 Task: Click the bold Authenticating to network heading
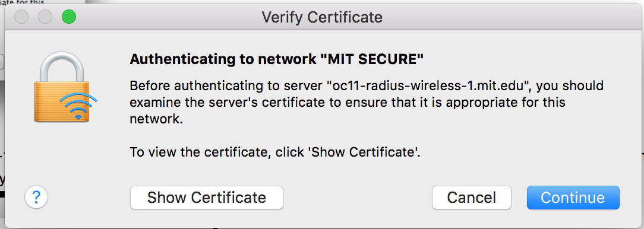pos(276,60)
